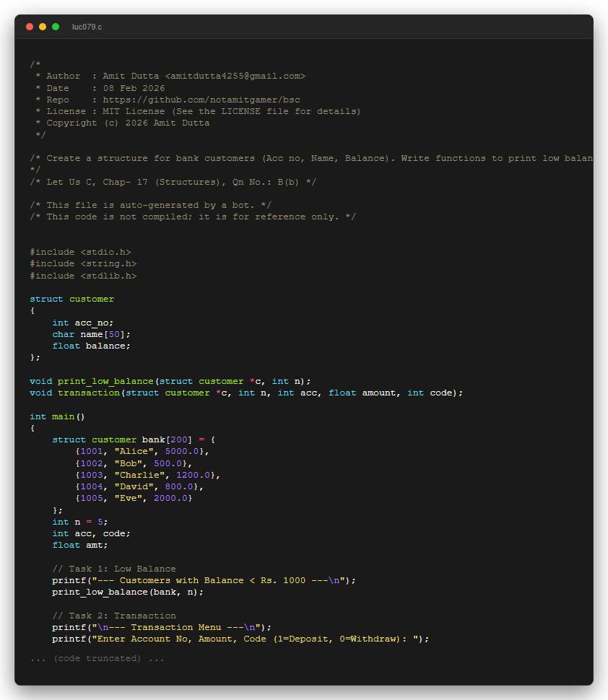Click the 'char name[50];' member line

[x=92, y=334]
